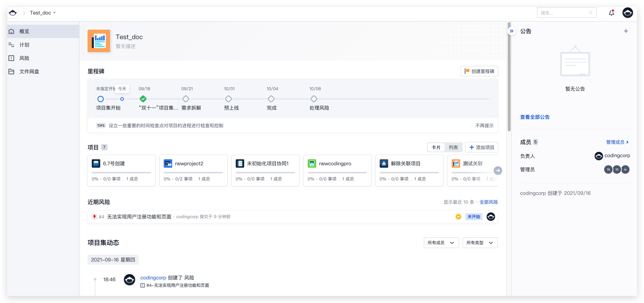This screenshot has height=303, width=644.
Task: Dismiss tips with 不再提示
Action: click(484, 126)
